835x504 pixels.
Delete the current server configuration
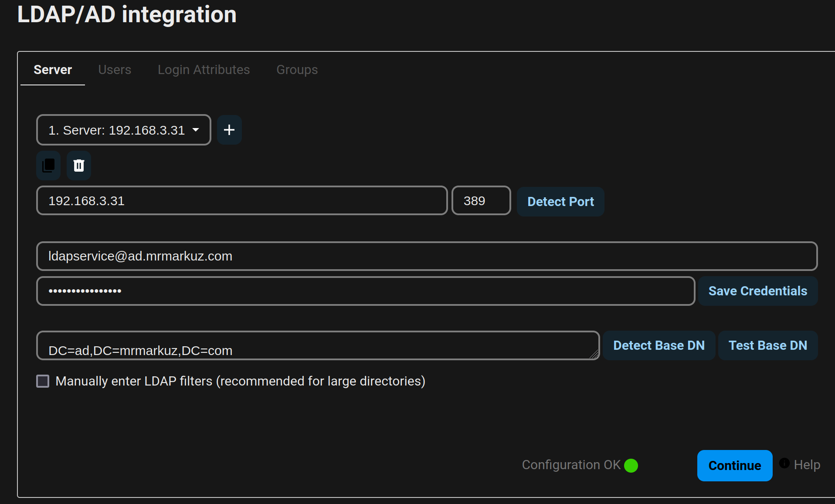point(79,166)
